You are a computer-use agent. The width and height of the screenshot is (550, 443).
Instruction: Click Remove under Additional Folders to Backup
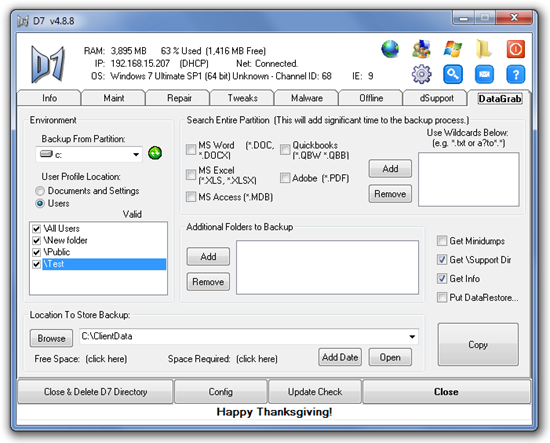click(208, 282)
